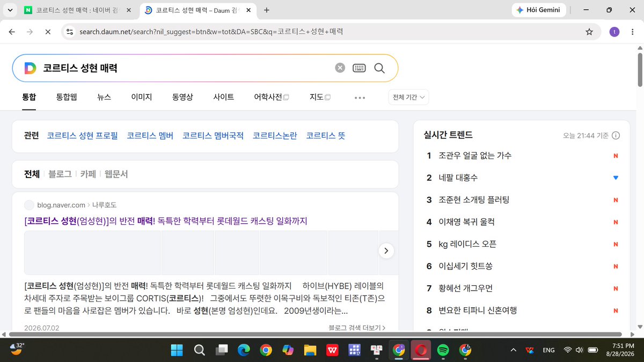Show next thumbnails with the right arrow
644x362 pixels.
pyautogui.click(x=386, y=250)
